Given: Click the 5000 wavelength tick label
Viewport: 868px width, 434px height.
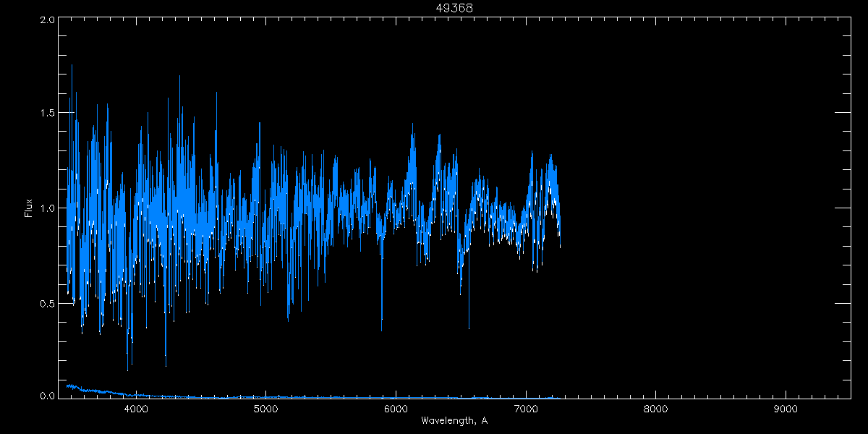Looking at the screenshot, I should [266, 407].
